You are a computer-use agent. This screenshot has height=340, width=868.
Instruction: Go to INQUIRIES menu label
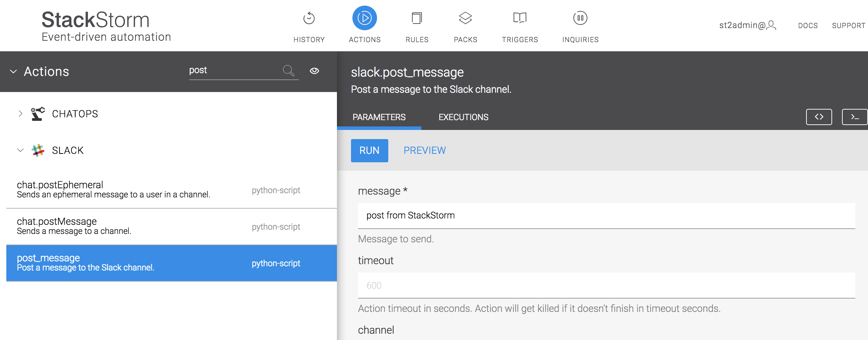(580, 40)
